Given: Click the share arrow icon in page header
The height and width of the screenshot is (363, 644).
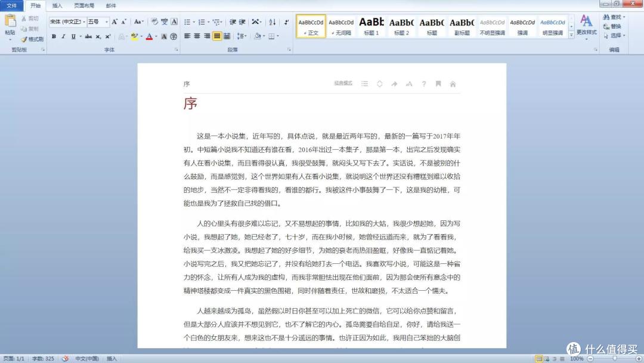Looking at the screenshot, I should [x=394, y=84].
